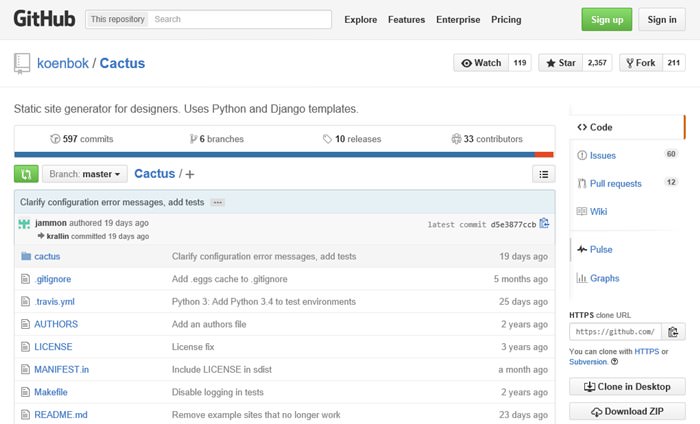Click the Watch button
The height and width of the screenshot is (424, 700).
tap(481, 63)
